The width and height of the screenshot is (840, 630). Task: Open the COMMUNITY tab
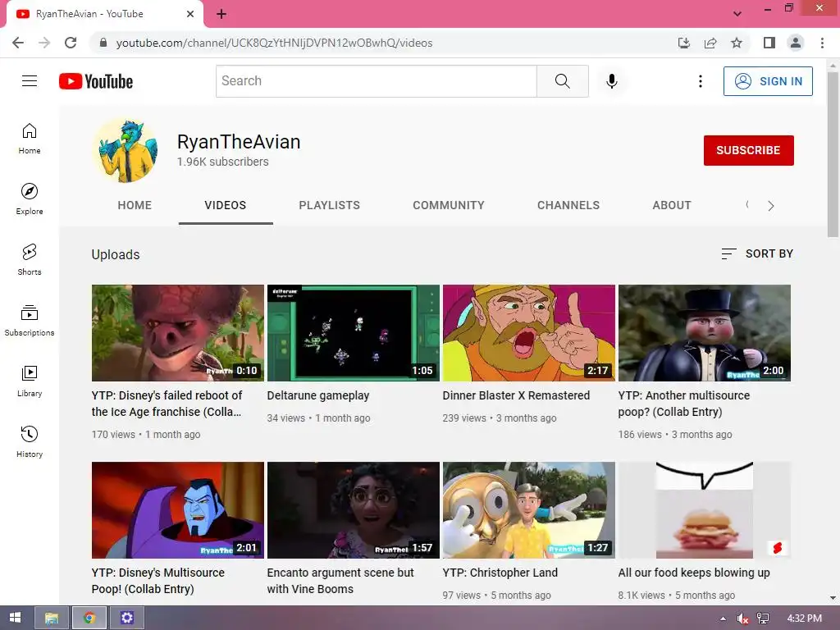pyautogui.click(x=449, y=205)
